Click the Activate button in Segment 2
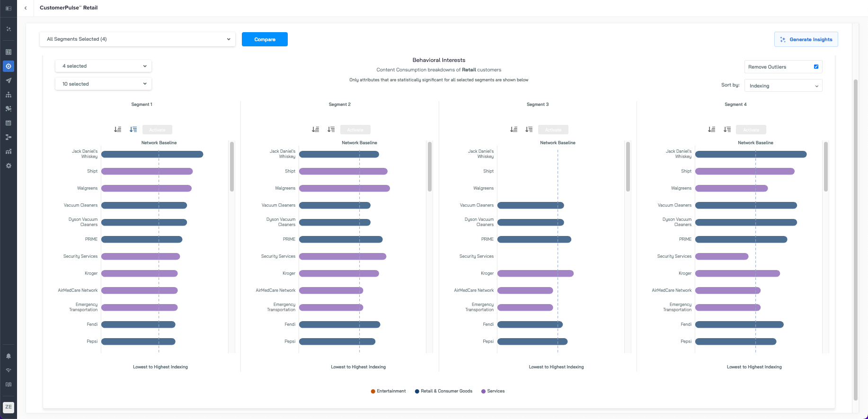The height and width of the screenshot is (419, 868). pos(355,130)
